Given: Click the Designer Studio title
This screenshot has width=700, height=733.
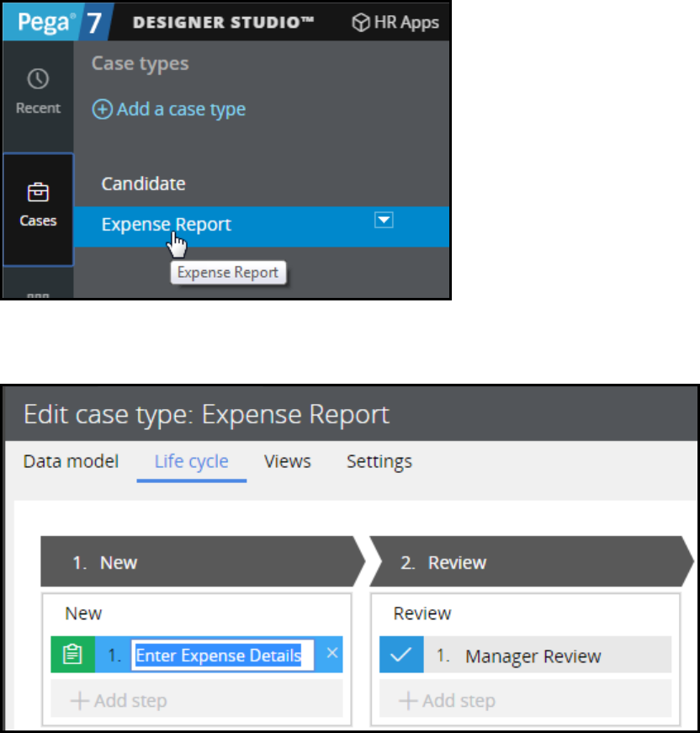Looking at the screenshot, I should [x=223, y=22].
